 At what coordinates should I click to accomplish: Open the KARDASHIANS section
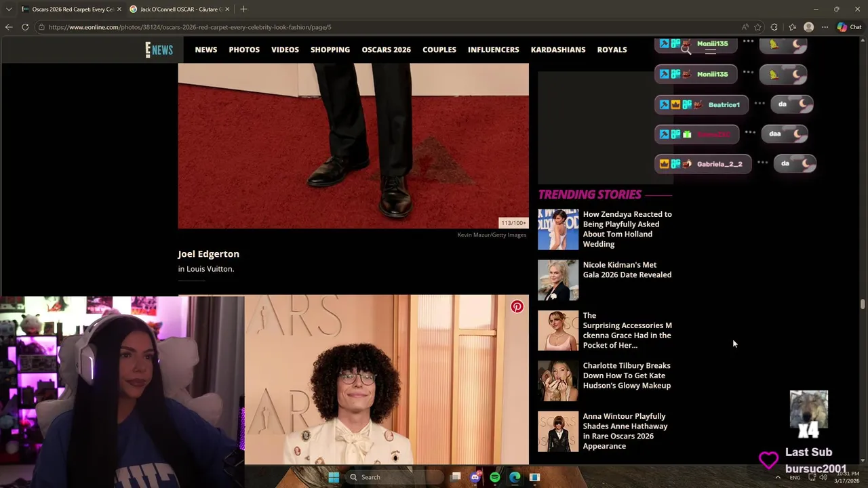pos(558,49)
